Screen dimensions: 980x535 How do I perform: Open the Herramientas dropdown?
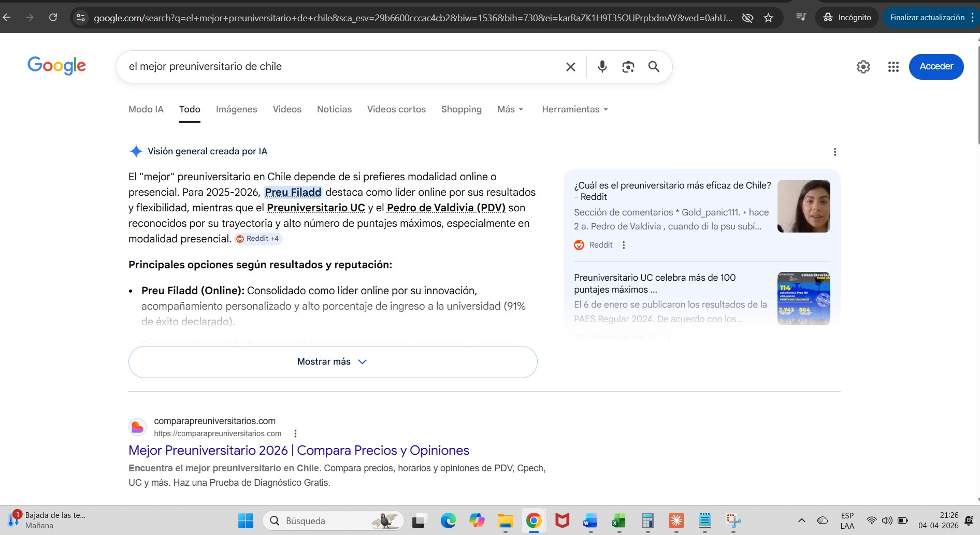[574, 109]
